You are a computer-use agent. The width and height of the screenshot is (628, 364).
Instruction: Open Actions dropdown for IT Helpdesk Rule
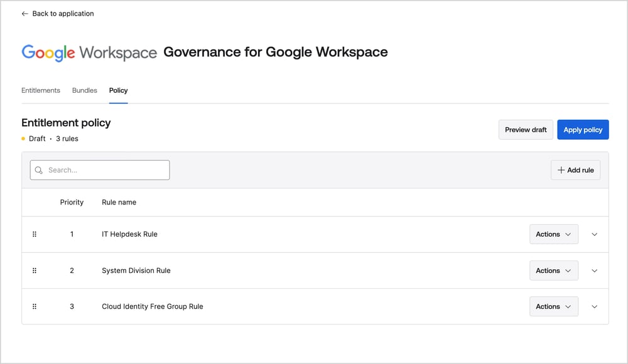[x=553, y=234]
